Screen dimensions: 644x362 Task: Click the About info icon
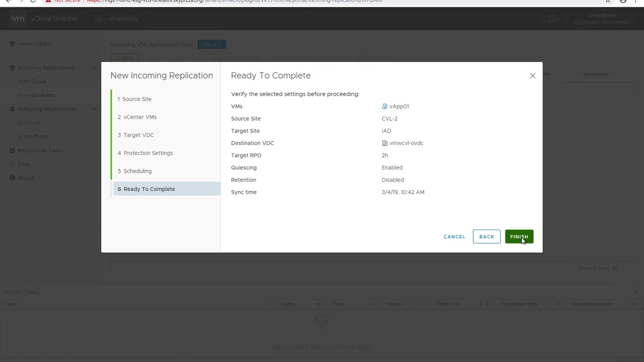click(x=13, y=178)
